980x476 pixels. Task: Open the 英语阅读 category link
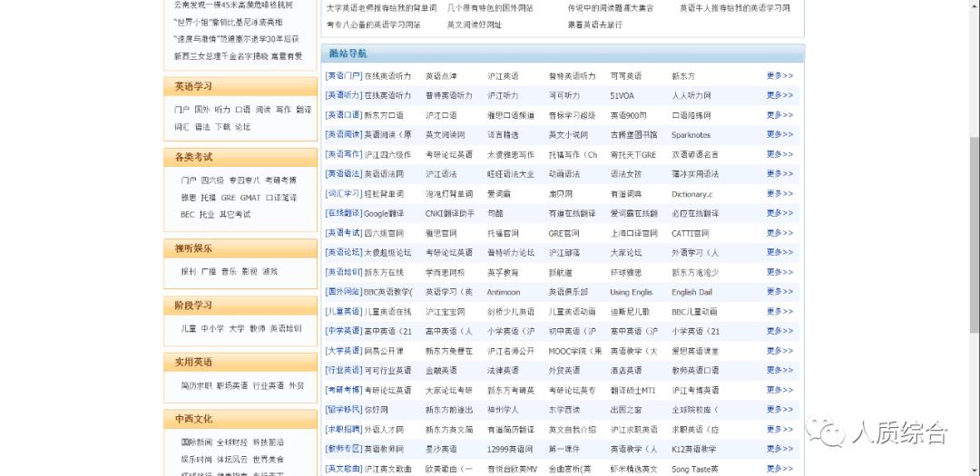[x=344, y=134]
